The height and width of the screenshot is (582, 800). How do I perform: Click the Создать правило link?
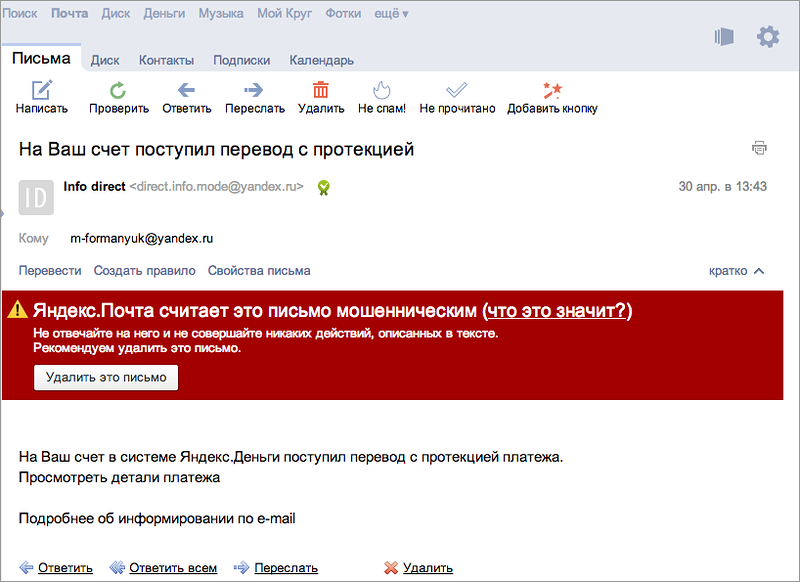[144, 271]
